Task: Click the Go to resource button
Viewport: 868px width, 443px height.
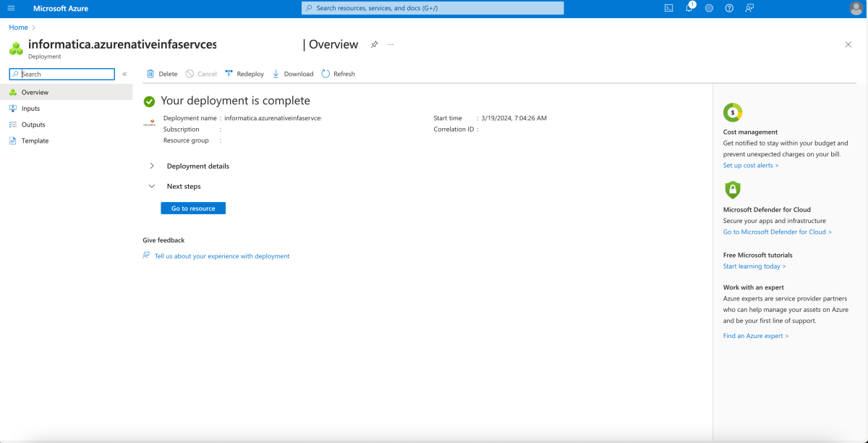Action: click(x=192, y=208)
